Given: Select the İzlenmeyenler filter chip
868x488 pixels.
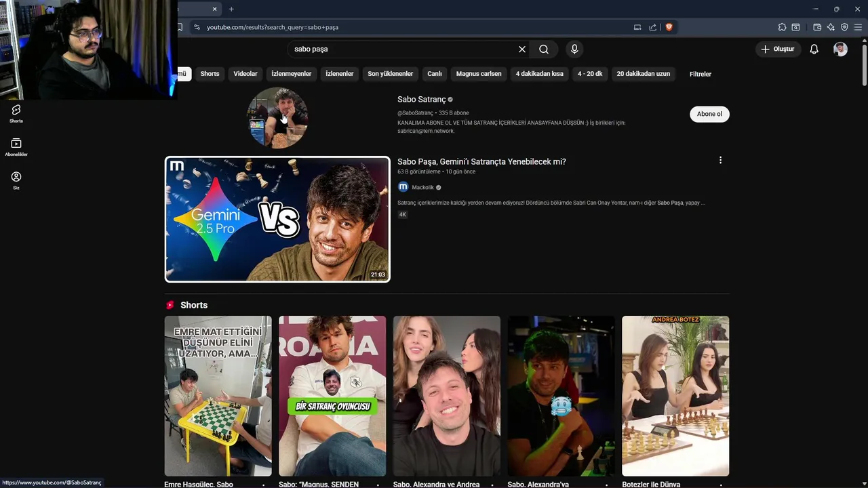Looking at the screenshot, I should (x=292, y=74).
